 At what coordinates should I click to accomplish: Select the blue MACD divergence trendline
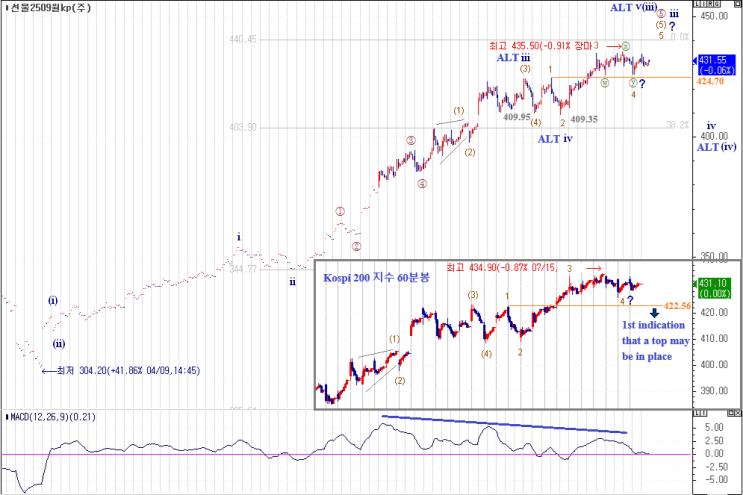click(504, 424)
